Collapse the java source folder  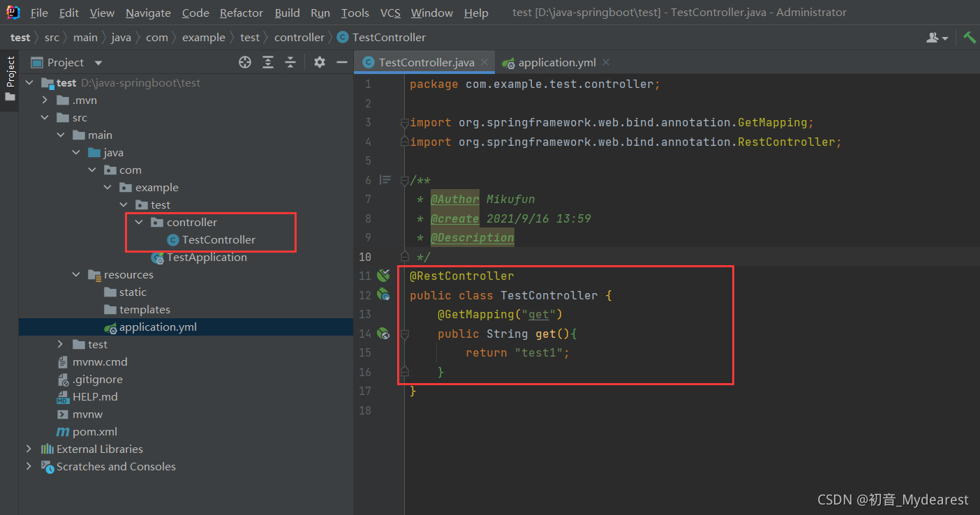(x=76, y=152)
